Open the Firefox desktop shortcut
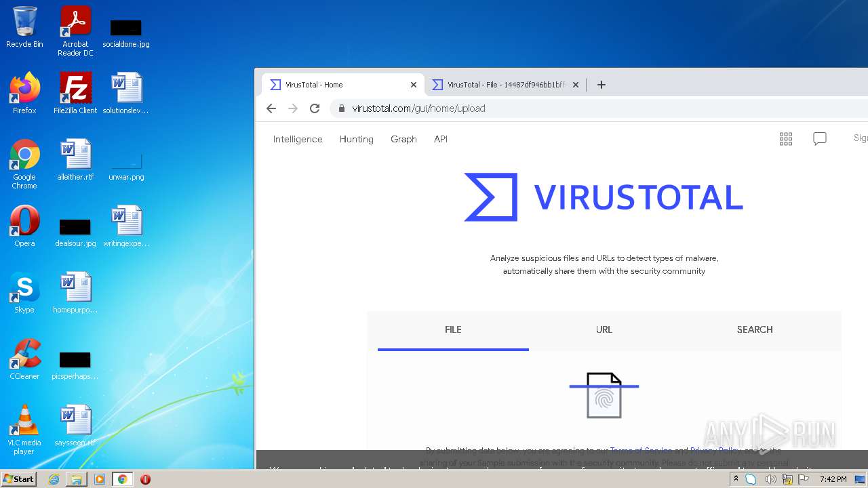Screen dimensions: 868x488 [24, 94]
